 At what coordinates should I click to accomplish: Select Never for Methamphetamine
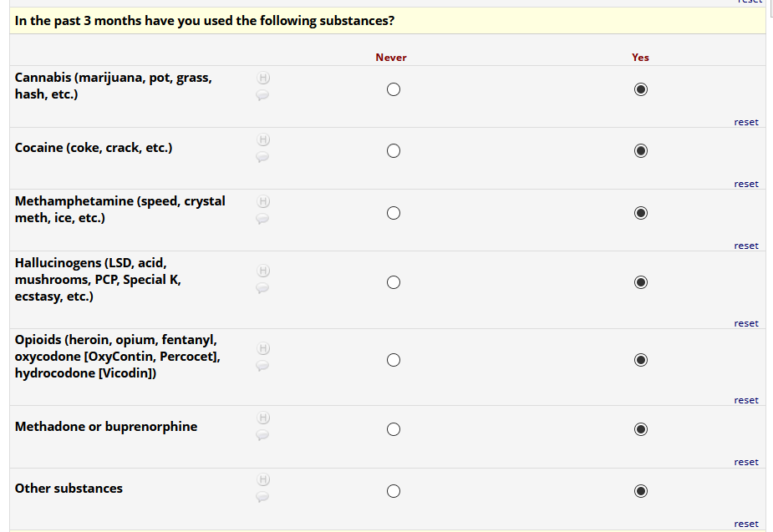tap(394, 213)
